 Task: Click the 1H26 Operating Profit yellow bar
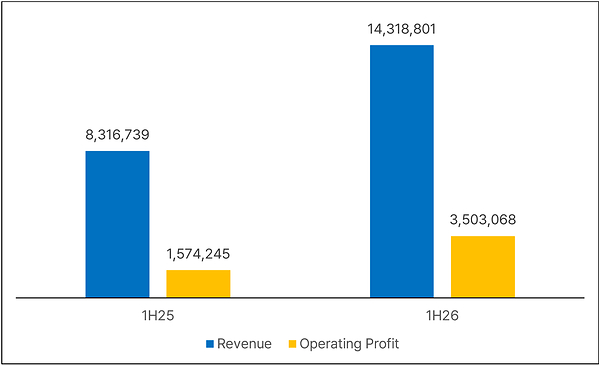point(483,267)
